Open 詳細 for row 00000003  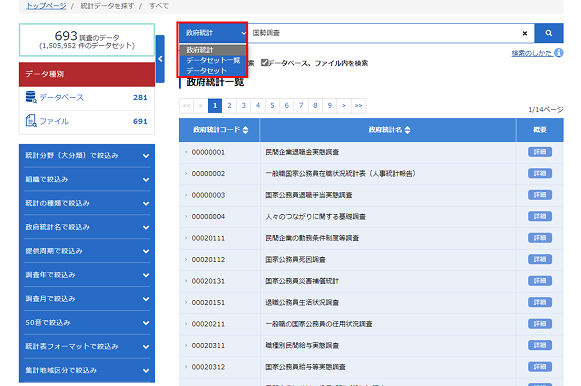click(540, 195)
